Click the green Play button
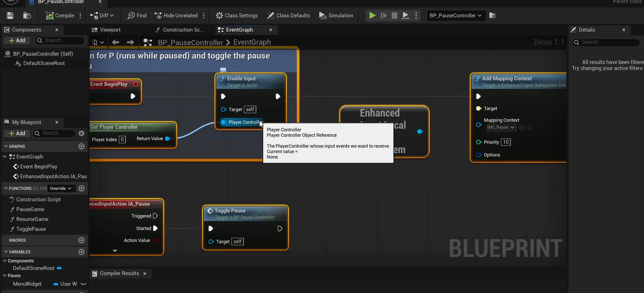The height and width of the screenshot is (293, 644). click(372, 16)
